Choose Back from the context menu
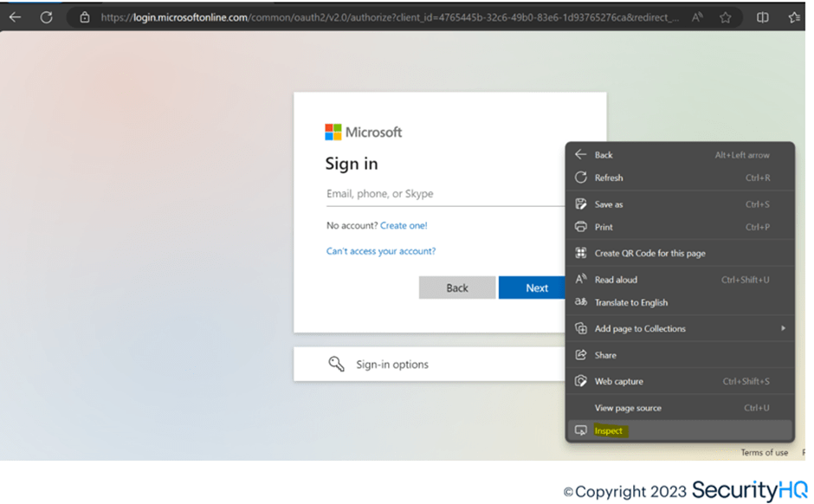 (680, 155)
